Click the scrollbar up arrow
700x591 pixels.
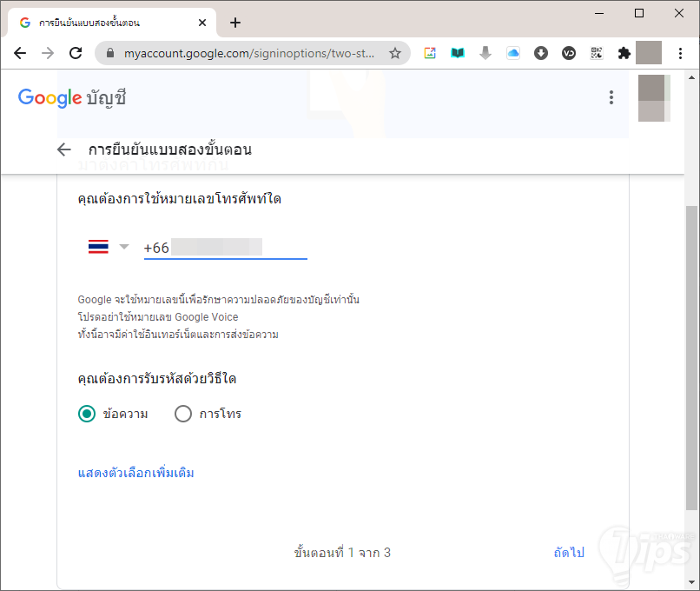pyautogui.click(x=691, y=77)
